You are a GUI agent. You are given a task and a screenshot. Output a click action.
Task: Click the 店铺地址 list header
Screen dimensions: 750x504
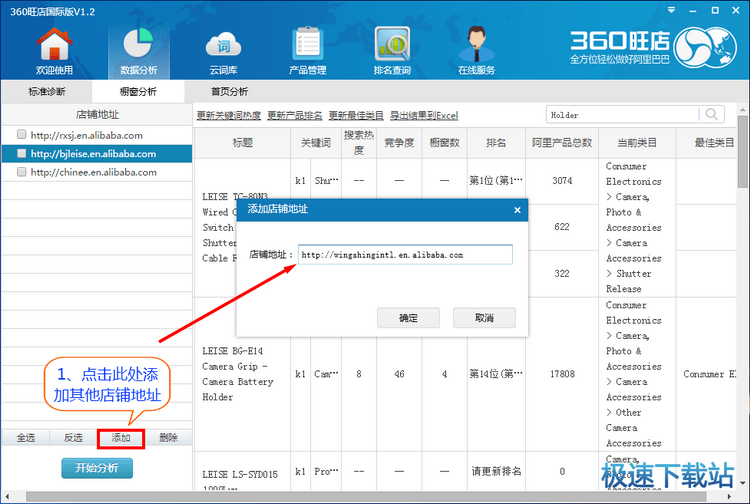click(x=97, y=115)
